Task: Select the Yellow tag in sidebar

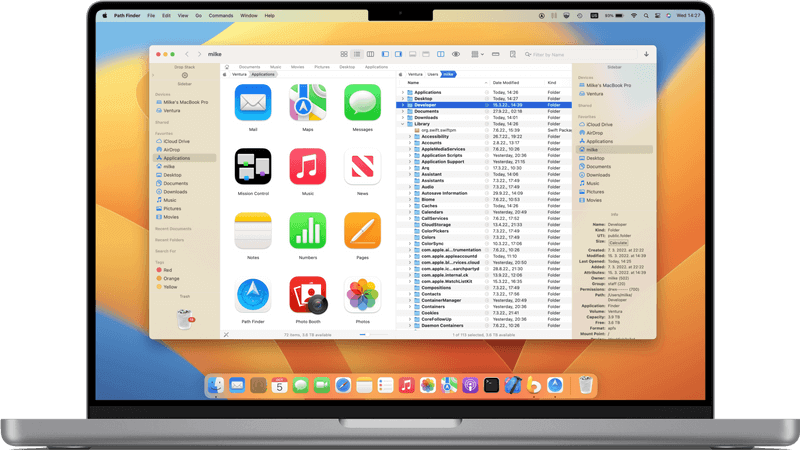Action: click(167, 287)
